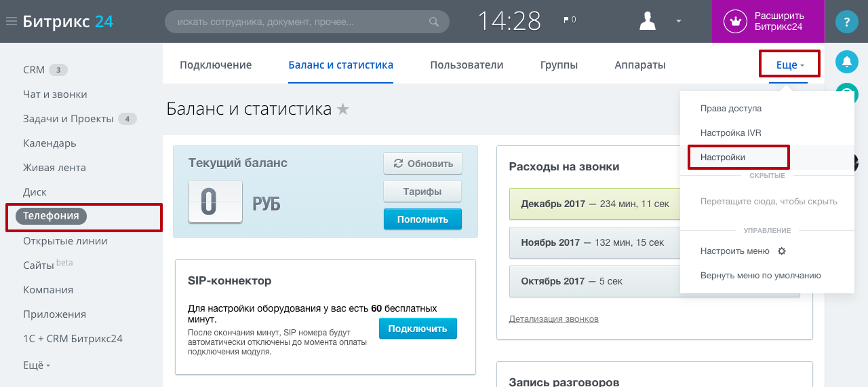Open Диск in the left menu
Screen dimensions: 868x387
[x=34, y=192]
